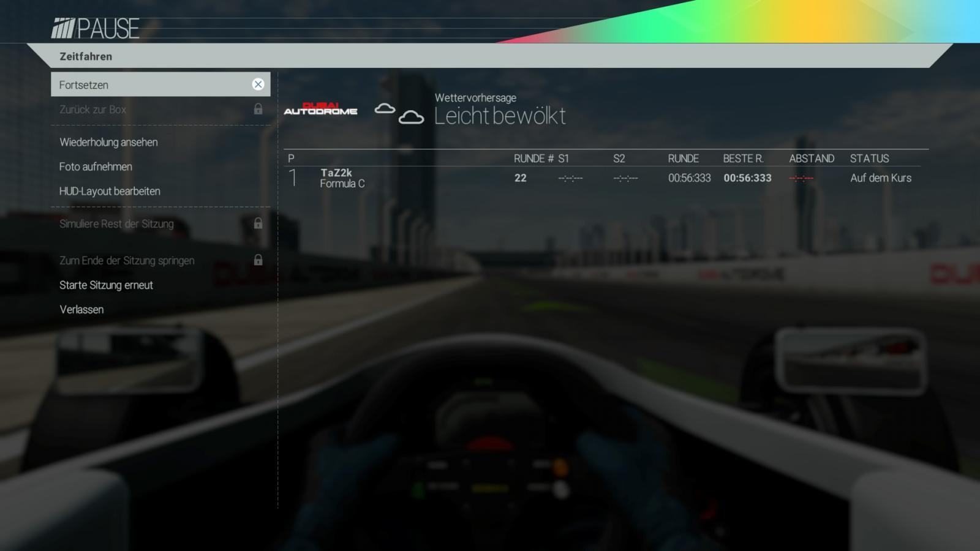The width and height of the screenshot is (980, 551).
Task: Select Zurück zur Box menu entry
Action: point(160,110)
